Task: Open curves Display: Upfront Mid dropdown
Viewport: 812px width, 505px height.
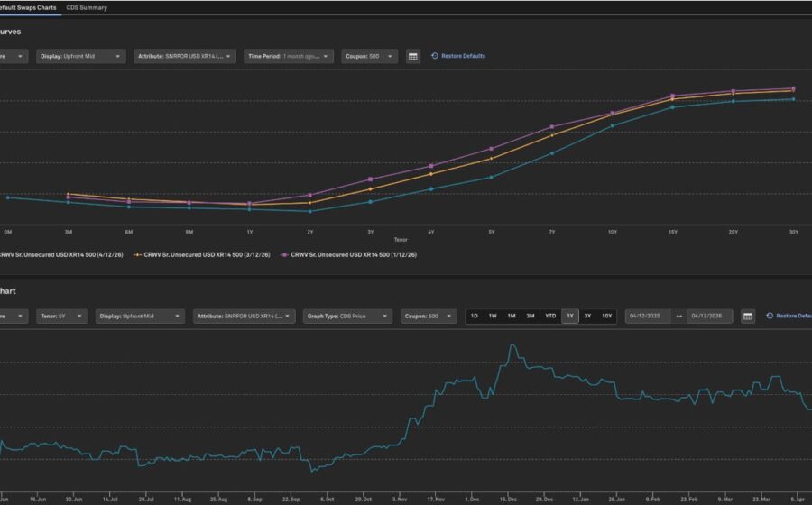Action: tap(81, 57)
